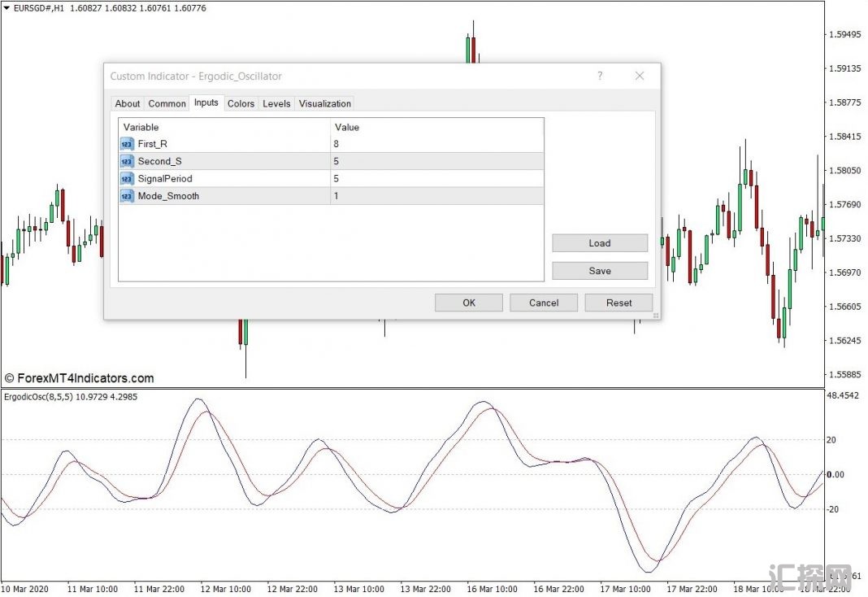Select the Inputs tab
The height and width of the screenshot is (597, 868).
(206, 102)
